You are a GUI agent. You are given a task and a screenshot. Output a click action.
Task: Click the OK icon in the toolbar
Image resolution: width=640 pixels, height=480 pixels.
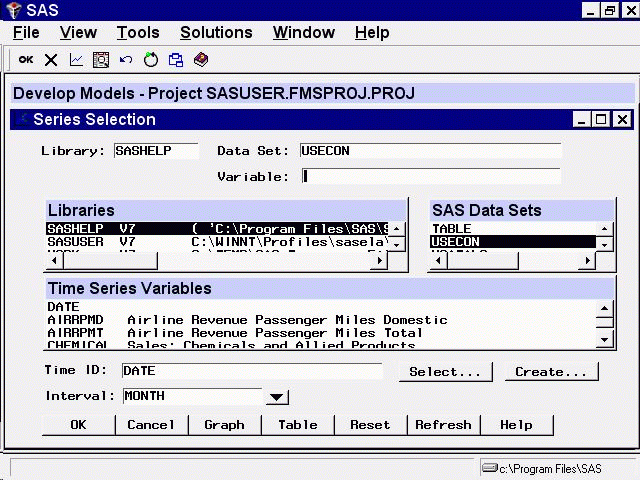point(26,60)
